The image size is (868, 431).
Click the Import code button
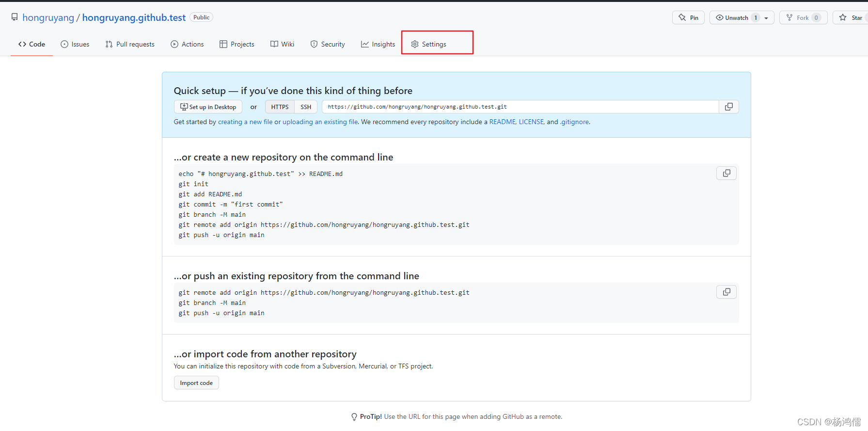click(x=196, y=383)
